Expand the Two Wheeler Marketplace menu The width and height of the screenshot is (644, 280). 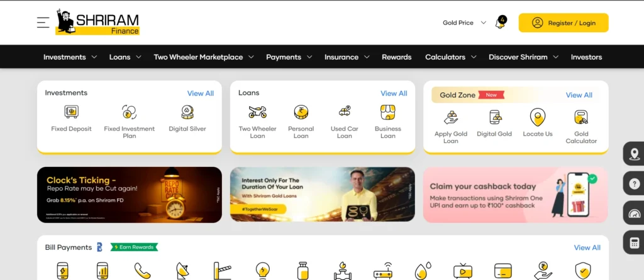pyautogui.click(x=203, y=57)
